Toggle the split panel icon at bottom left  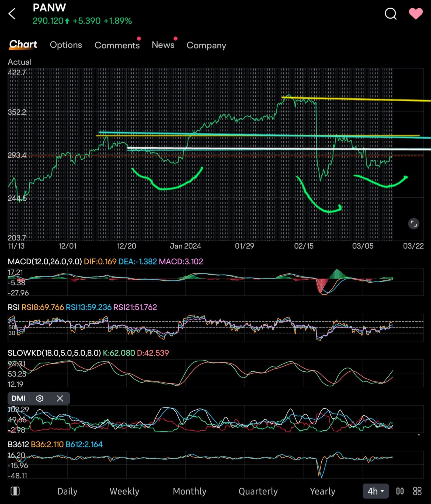click(15, 491)
